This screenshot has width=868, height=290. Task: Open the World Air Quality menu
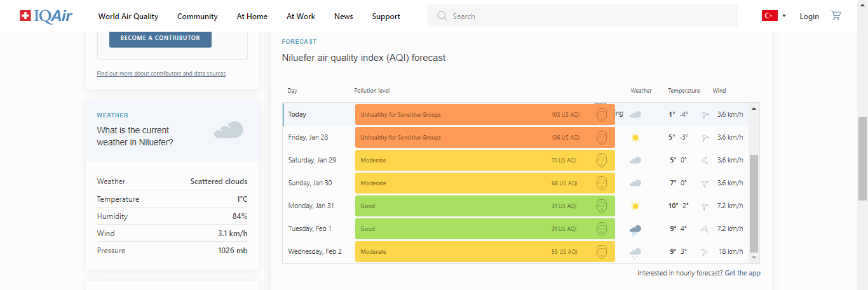[x=128, y=16]
